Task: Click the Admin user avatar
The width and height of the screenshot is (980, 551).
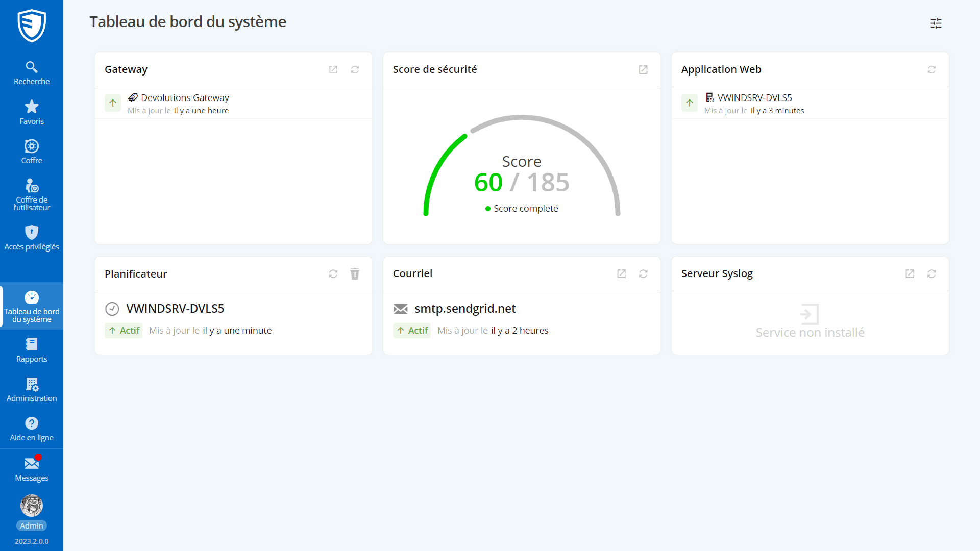Action: point(32,506)
